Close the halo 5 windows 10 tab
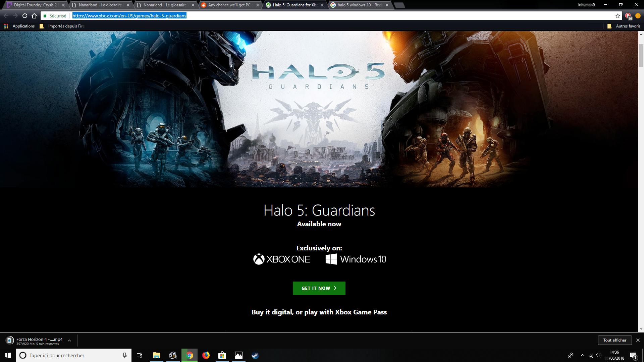644x362 pixels. (387, 5)
